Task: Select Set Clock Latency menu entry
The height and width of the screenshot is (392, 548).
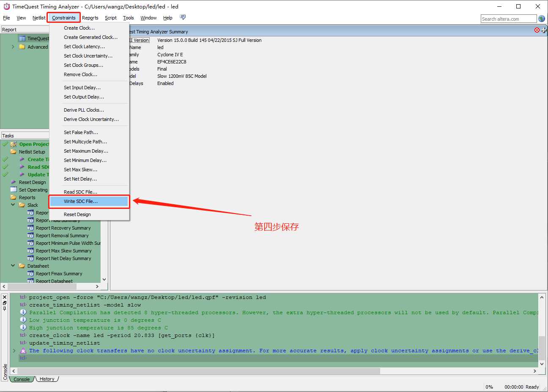Action: point(89,47)
